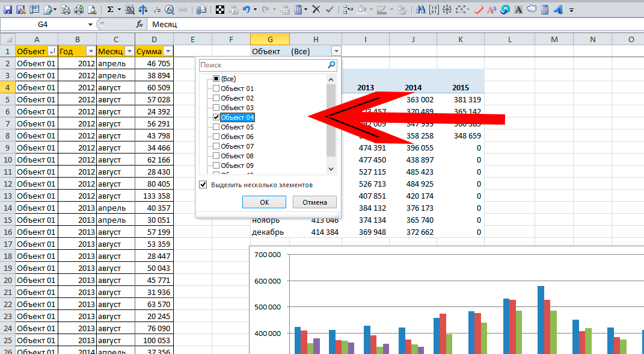The image size is (644, 354).
Task: Click the circular blue arrow refresh icon
Action: coord(504,9)
